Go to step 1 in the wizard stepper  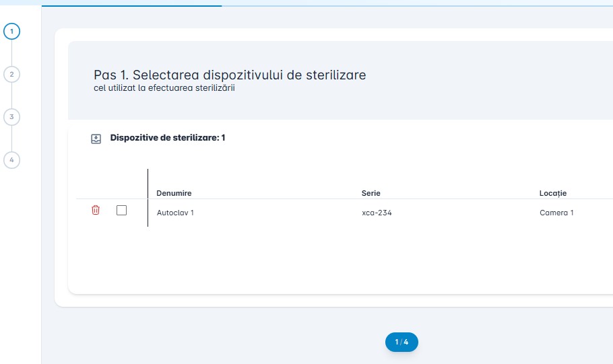click(x=11, y=31)
